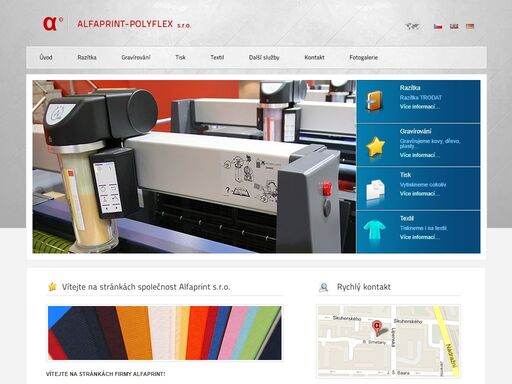Click the Tisk heading in blue panel
This screenshot has height=384, width=512.
tap(405, 175)
